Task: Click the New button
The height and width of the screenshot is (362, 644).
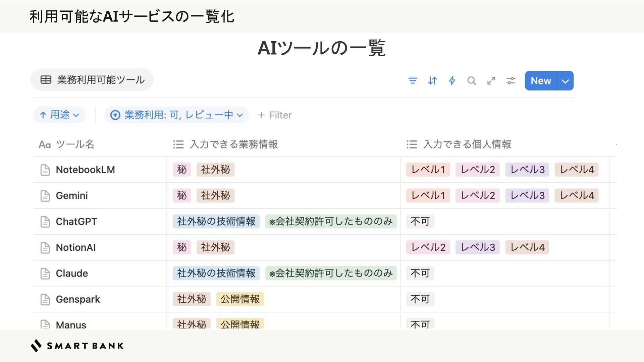Action: tap(541, 81)
